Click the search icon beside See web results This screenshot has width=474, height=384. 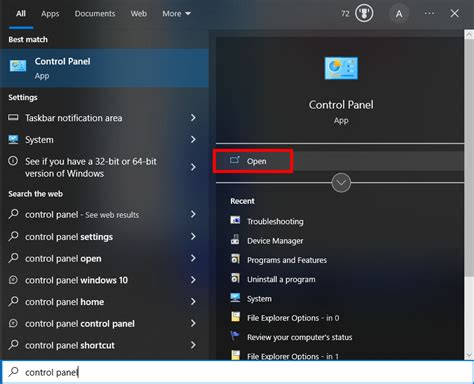click(x=13, y=214)
